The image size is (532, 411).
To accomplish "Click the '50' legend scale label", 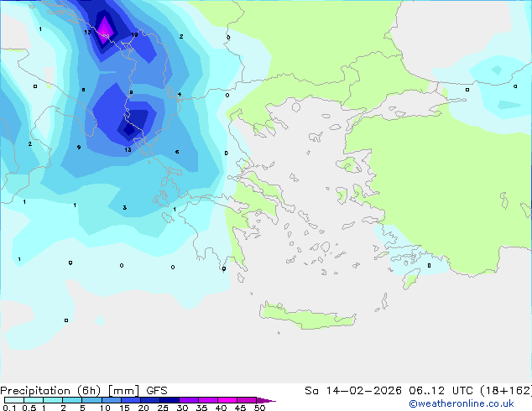I will 259,408.
